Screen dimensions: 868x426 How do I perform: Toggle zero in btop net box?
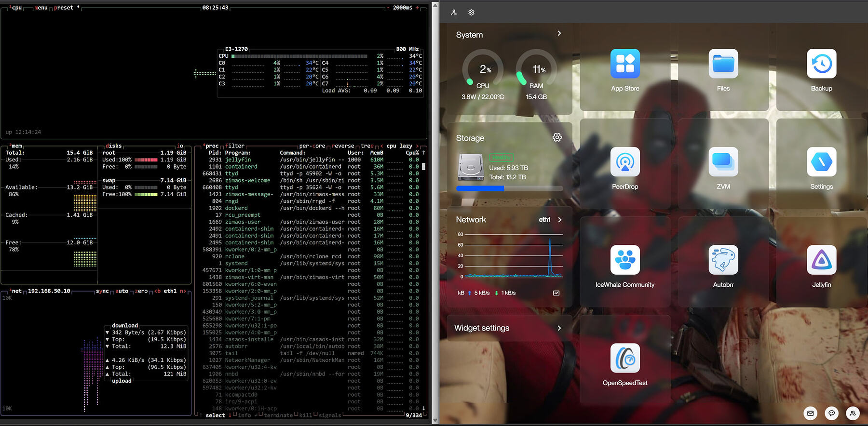(x=141, y=291)
